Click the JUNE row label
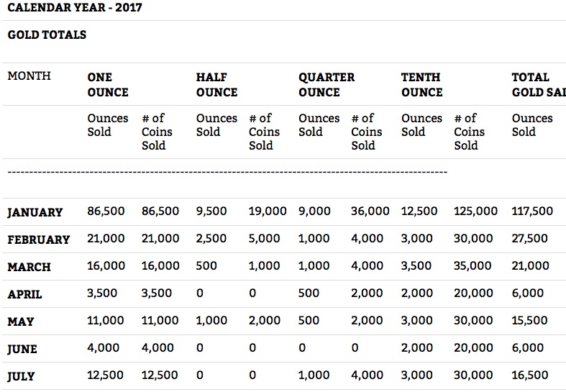Image resolution: width=566 pixels, height=392 pixels. [x=22, y=349]
